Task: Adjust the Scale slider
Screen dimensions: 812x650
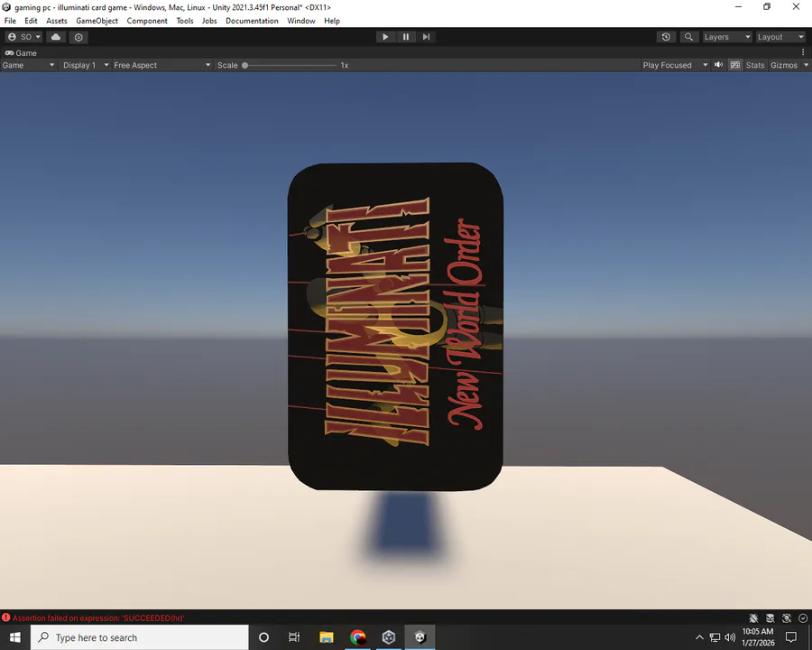Action: click(x=290, y=65)
